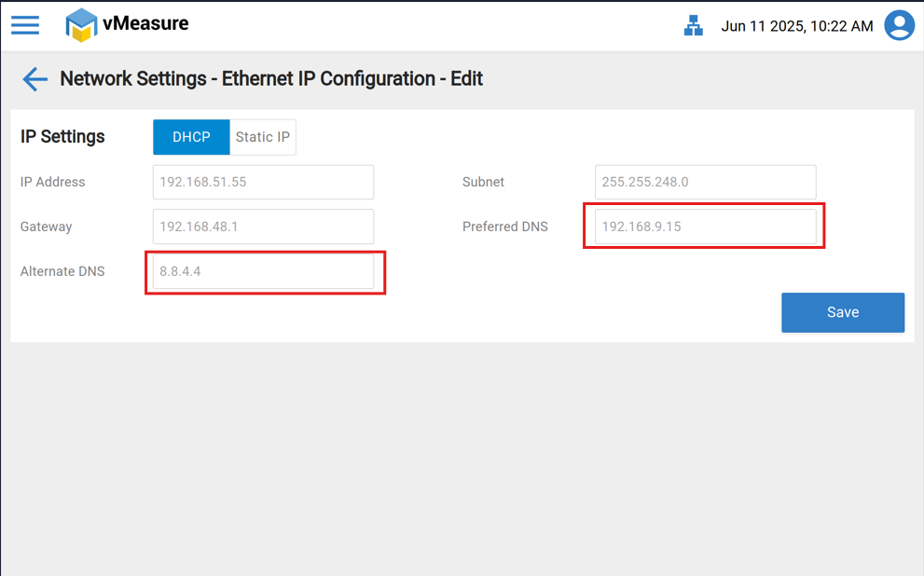The height and width of the screenshot is (576, 924).
Task: Click the vMeasure brand name text
Action: click(145, 23)
